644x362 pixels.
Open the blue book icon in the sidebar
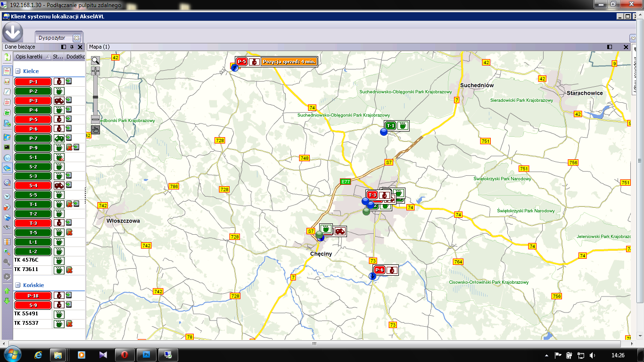pyautogui.click(x=7, y=168)
